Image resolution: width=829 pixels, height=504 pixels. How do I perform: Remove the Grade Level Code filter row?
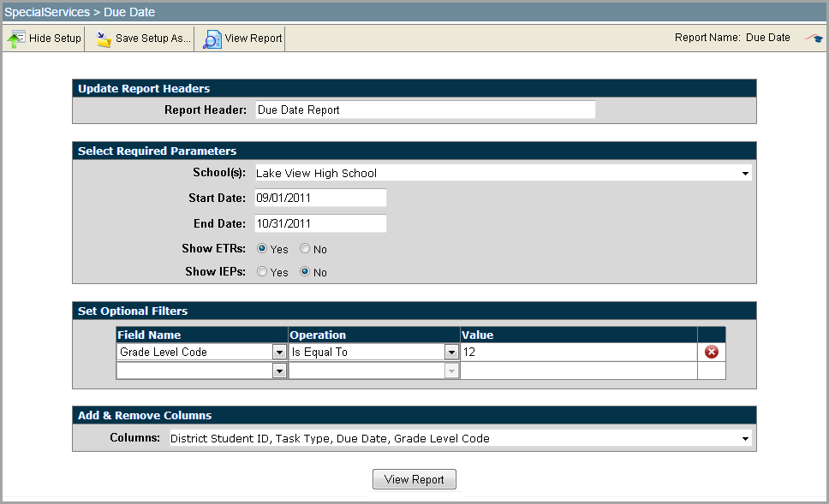711,352
